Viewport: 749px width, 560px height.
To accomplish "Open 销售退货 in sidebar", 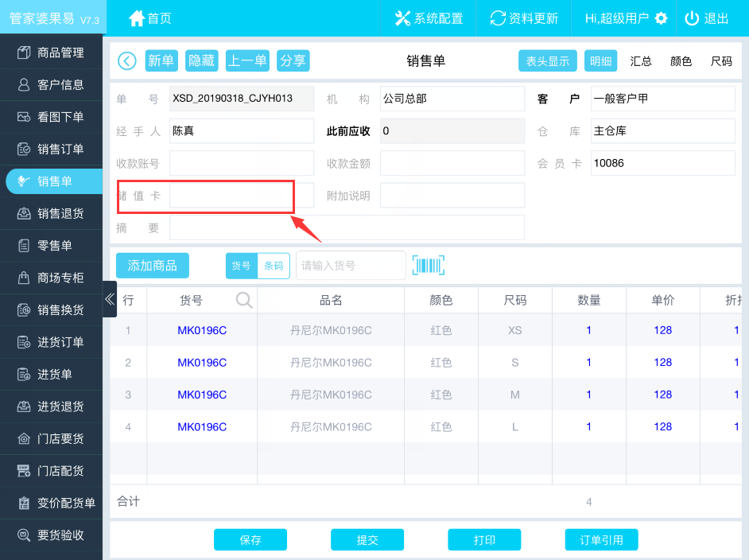I will point(52,214).
